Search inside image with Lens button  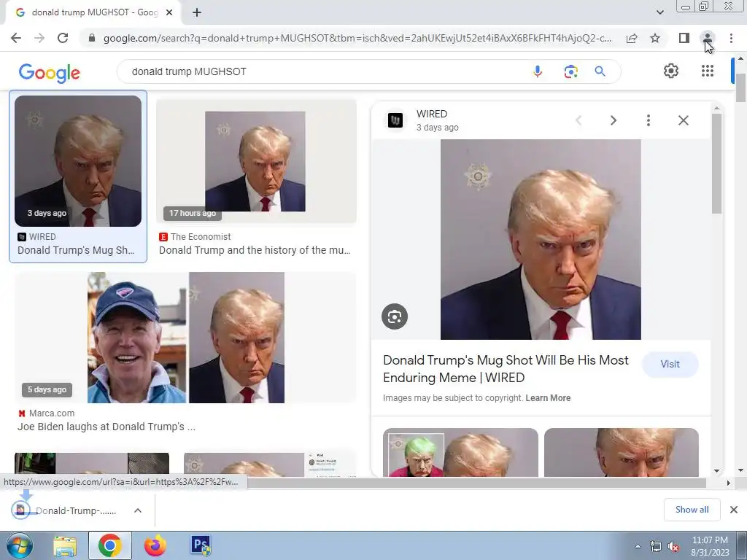click(x=395, y=316)
